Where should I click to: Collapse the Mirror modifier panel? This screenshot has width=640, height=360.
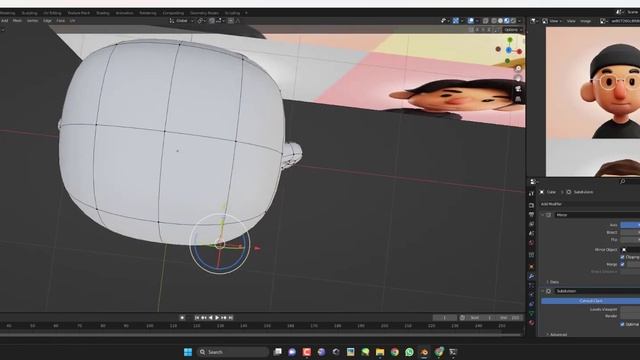click(x=543, y=215)
